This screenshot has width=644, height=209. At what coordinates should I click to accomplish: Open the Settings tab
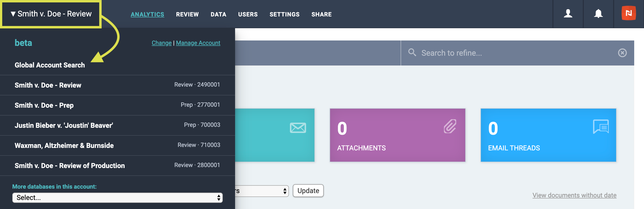[x=284, y=14]
